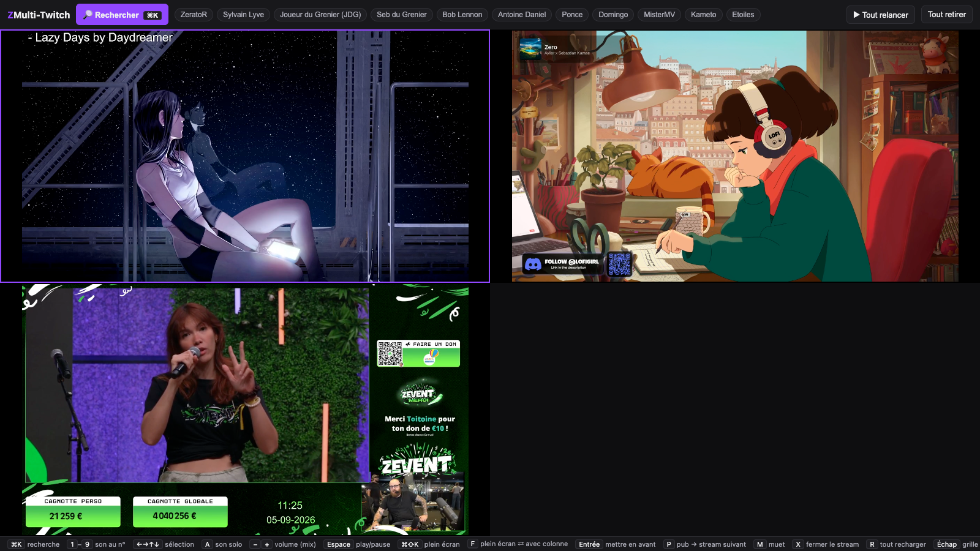Click the 'A' keycap for son solo

coord(208,544)
